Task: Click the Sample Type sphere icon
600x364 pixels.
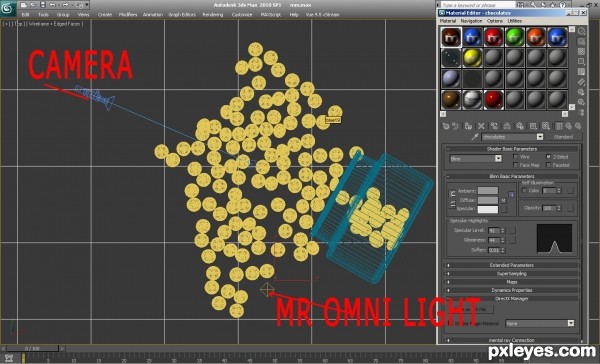Action: (x=582, y=31)
